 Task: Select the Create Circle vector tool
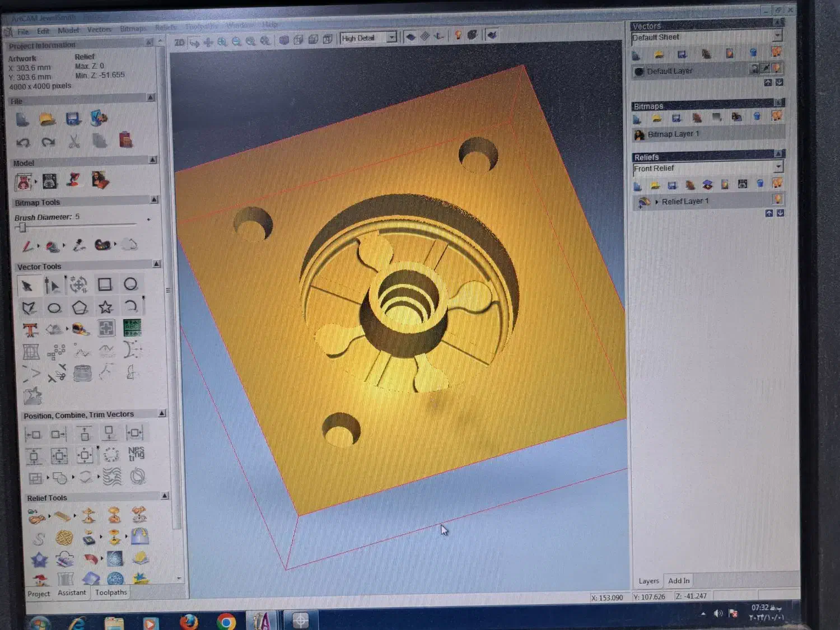click(x=130, y=284)
